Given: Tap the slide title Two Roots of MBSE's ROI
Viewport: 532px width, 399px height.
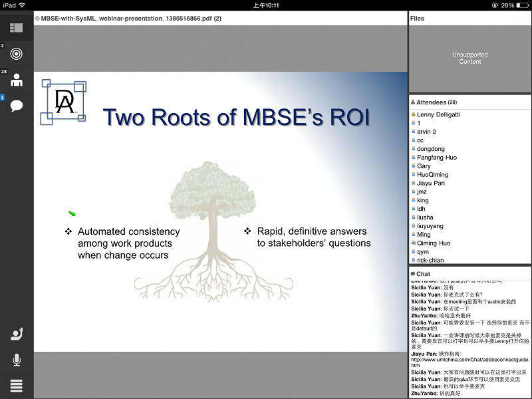Looking at the screenshot, I should click(236, 118).
